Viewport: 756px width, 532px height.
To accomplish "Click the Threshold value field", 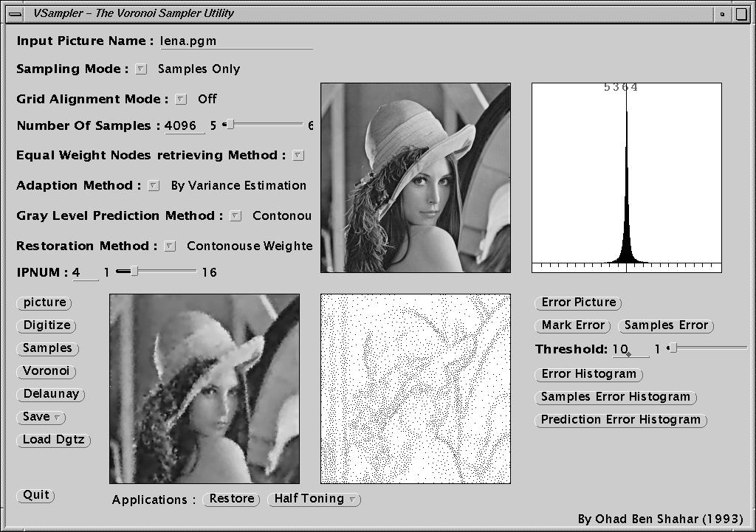I will [631, 349].
